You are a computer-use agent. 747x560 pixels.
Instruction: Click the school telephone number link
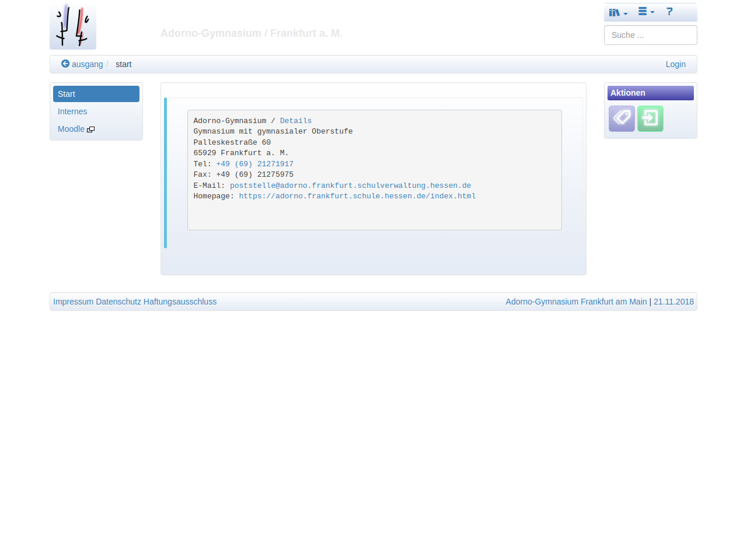(x=254, y=164)
